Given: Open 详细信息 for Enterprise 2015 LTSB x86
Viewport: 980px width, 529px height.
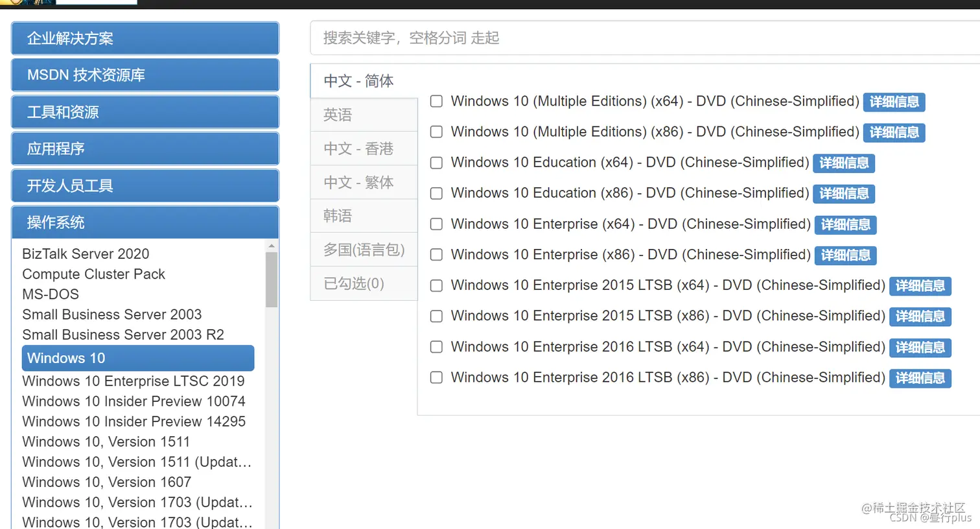Looking at the screenshot, I should pyautogui.click(x=920, y=316).
